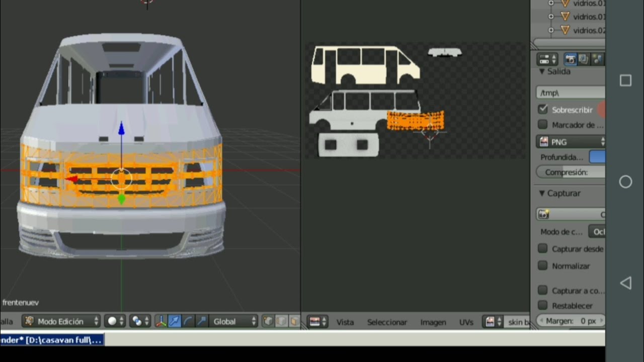The image size is (644, 362).
Task: Select the translate manipulator arrow icon
Action: click(175, 321)
